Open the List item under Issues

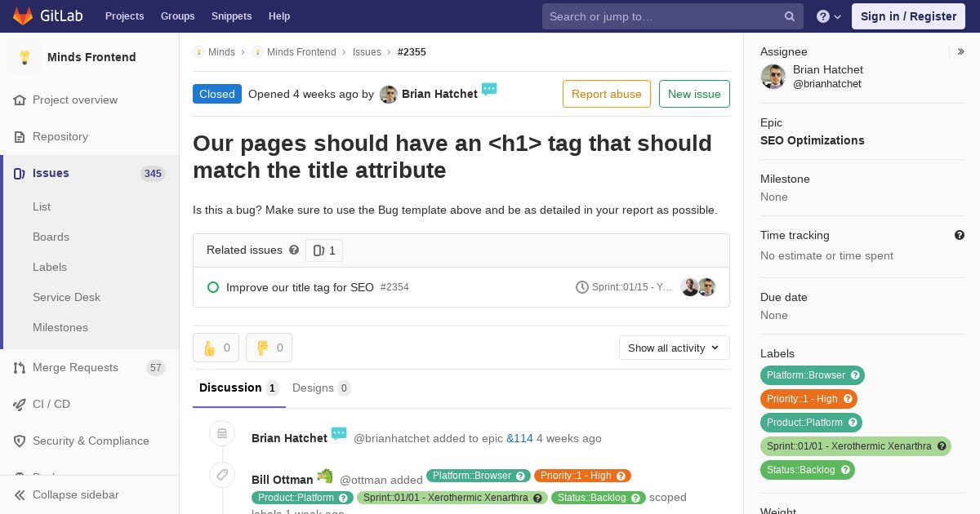click(x=42, y=206)
